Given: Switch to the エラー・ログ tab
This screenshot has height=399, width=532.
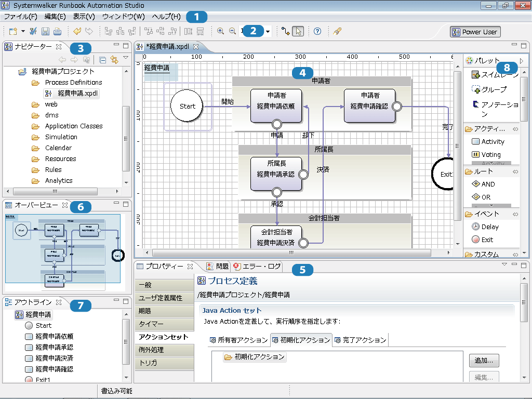Looking at the screenshot, I should point(257,267).
